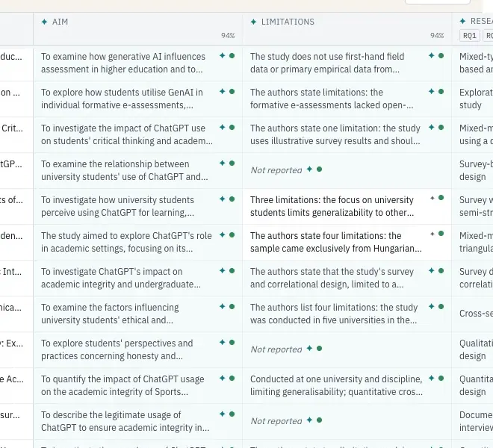
Task: Click green dot in 'Three limitations' cell
Action: pos(441,198)
